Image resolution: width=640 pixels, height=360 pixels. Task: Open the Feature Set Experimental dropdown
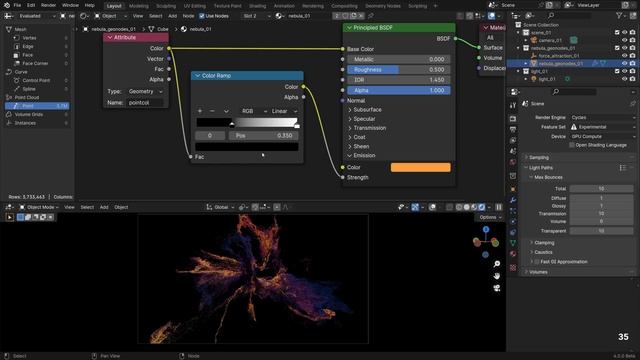pyautogui.click(x=602, y=127)
